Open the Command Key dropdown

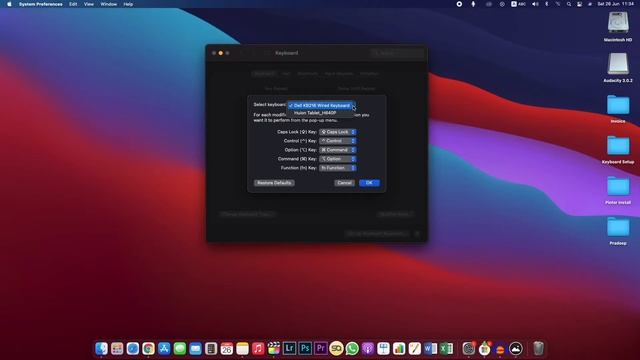coord(338,159)
